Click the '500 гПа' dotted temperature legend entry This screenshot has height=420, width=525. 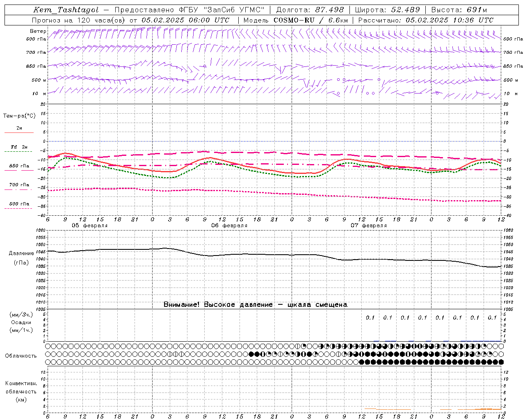[x=19, y=205]
